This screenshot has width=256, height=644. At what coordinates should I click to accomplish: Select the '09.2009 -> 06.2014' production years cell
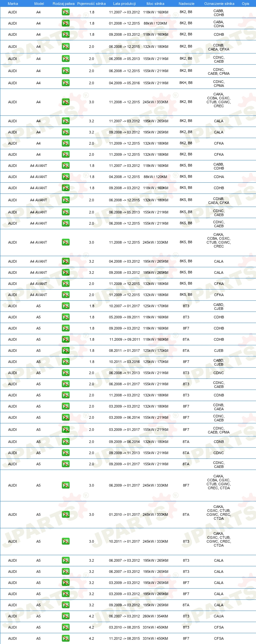[x=124, y=442]
